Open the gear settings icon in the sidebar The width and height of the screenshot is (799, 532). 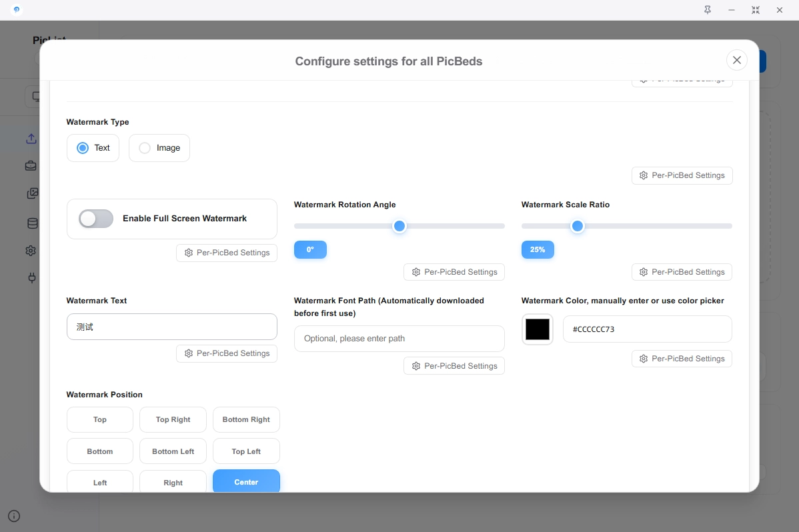click(31, 251)
